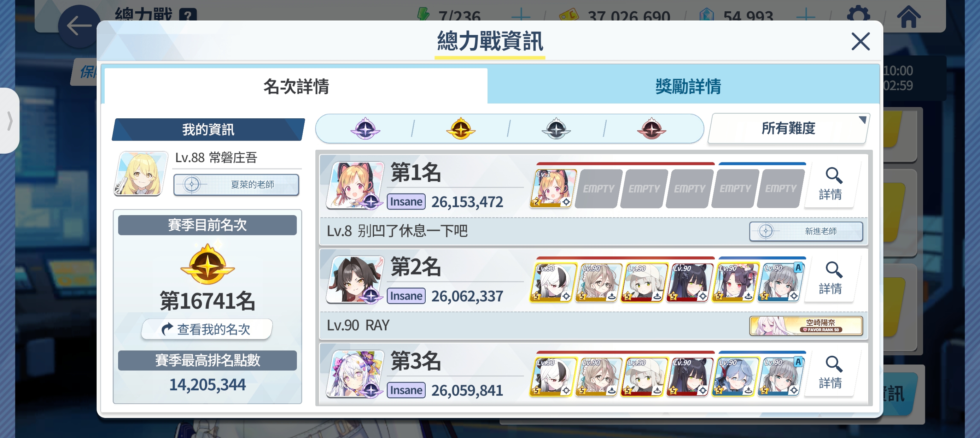Image resolution: width=980 pixels, height=438 pixels.
Task: Tap the 空崎陽奈 favor rank badge
Action: point(806,326)
